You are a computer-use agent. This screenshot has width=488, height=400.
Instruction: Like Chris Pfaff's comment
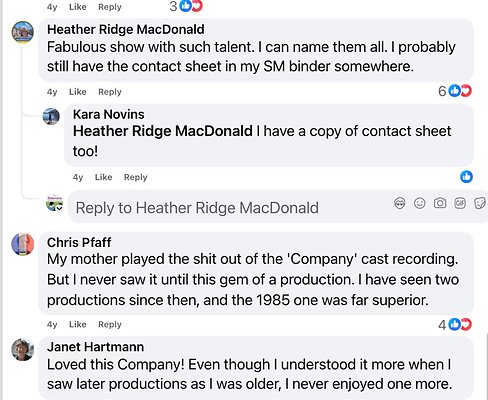tap(78, 324)
